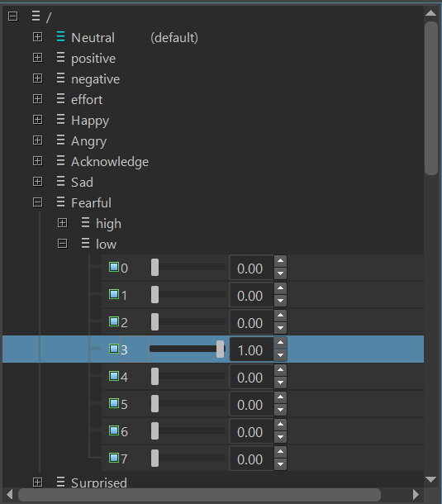The height and width of the screenshot is (504, 442).
Task: Expand the positive group
Action: point(38,58)
